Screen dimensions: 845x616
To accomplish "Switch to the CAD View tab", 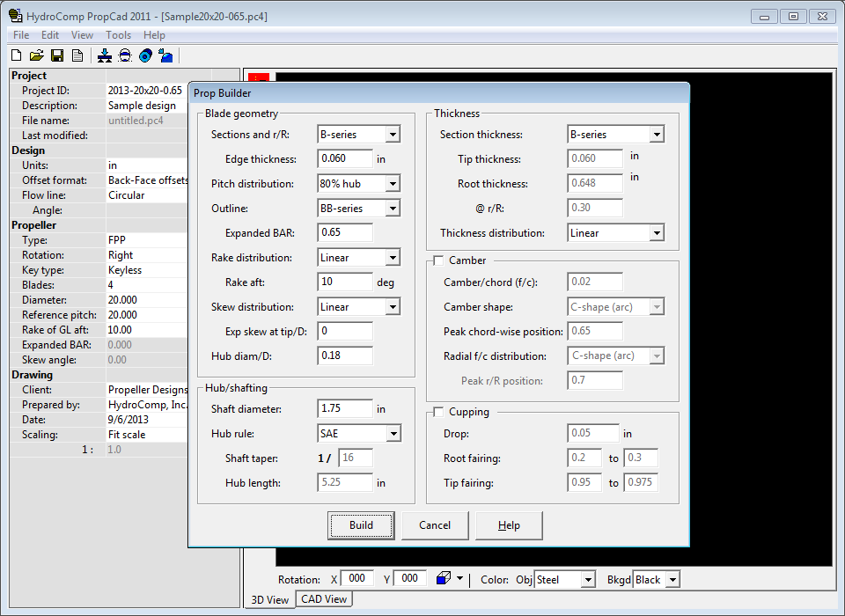I will click(x=324, y=599).
